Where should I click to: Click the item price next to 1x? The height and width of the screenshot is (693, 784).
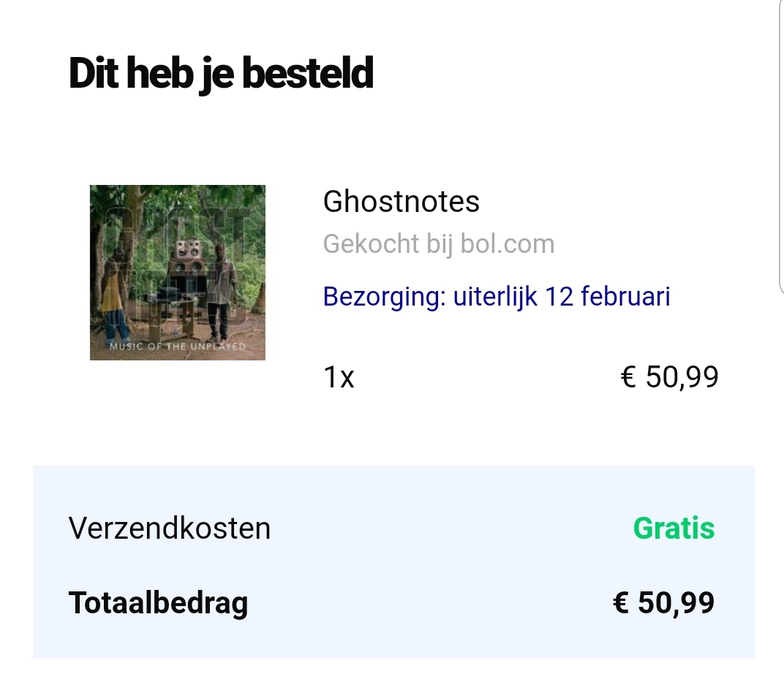[669, 377]
